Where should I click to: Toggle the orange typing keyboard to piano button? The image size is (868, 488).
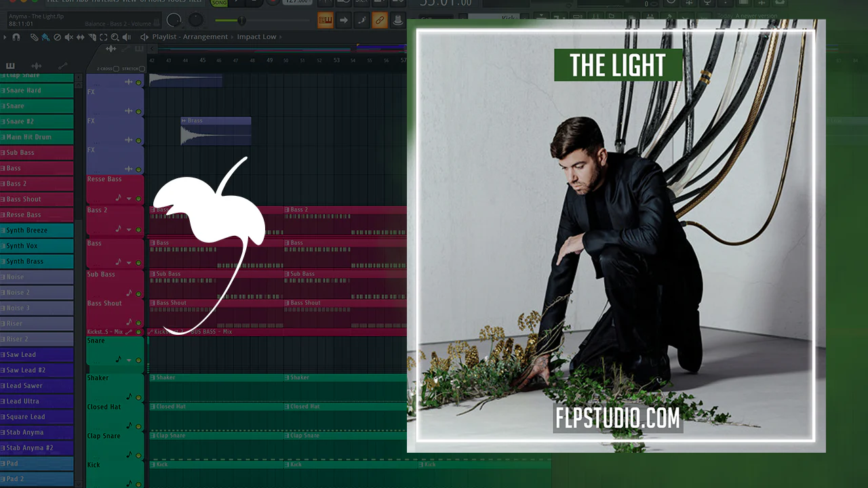coord(325,20)
